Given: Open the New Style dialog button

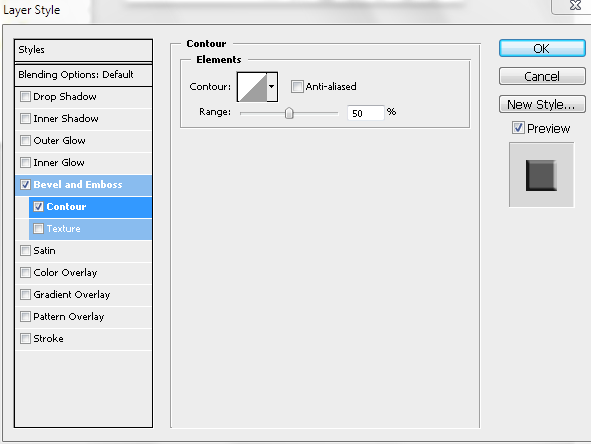Looking at the screenshot, I should [542, 104].
